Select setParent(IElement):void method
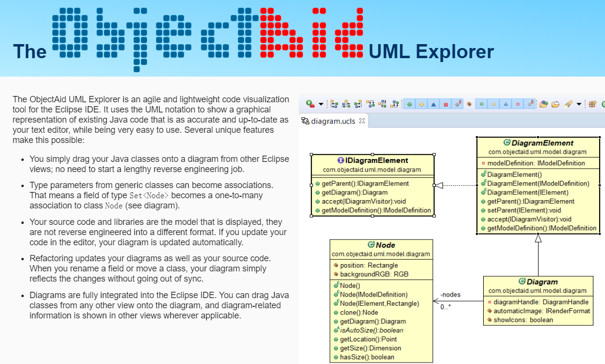The image size is (605, 364). pos(524,210)
